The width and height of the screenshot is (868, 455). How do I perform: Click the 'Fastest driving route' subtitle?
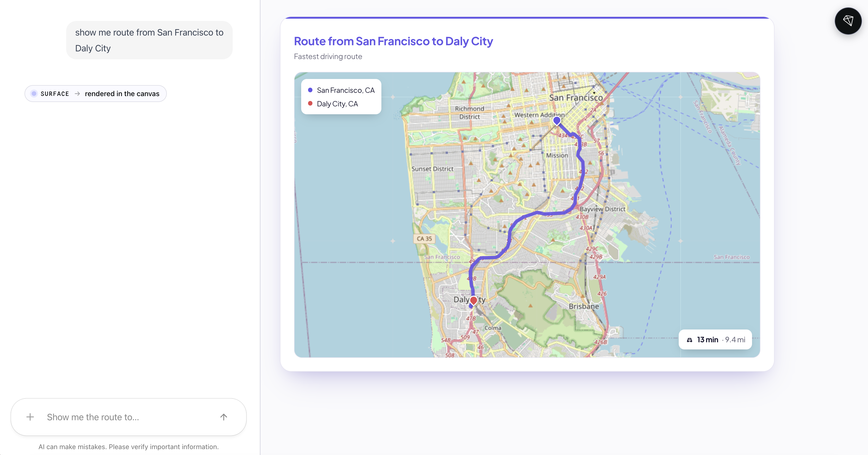pyautogui.click(x=328, y=56)
